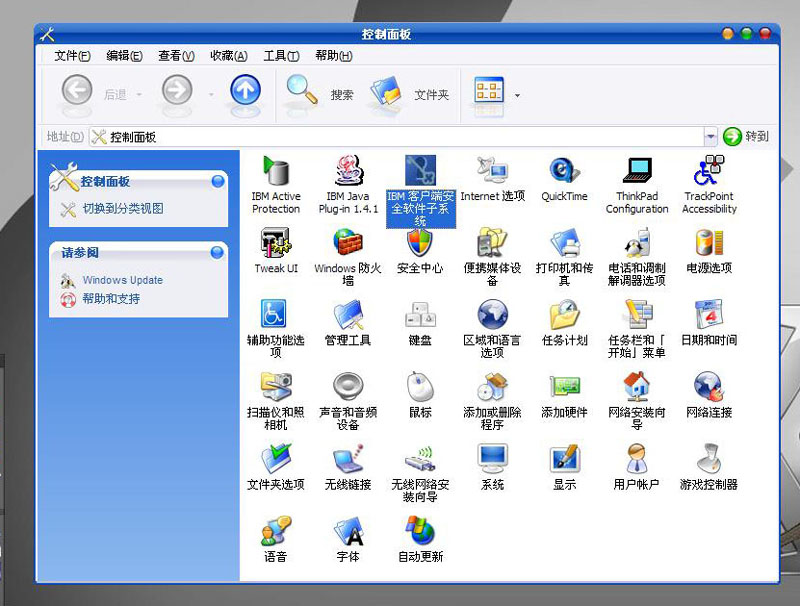Expand the address bar dropdown
800x606 pixels.
coord(710,136)
